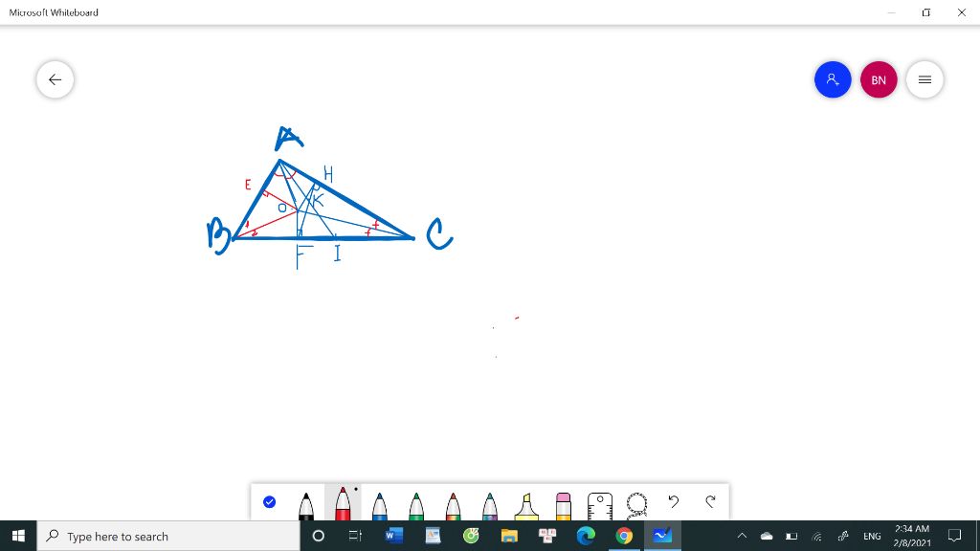The height and width of the screenshot is (551, 980).
Task: Open File Explorer from the taskbar
Action: [x=509, y=536]
